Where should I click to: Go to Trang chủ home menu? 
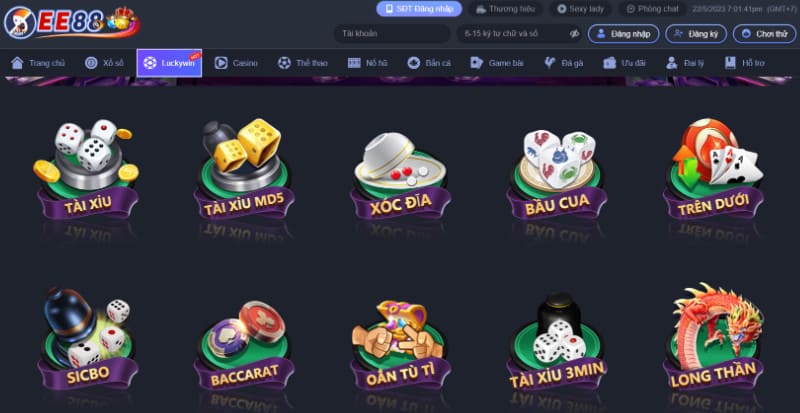point(38,63)
